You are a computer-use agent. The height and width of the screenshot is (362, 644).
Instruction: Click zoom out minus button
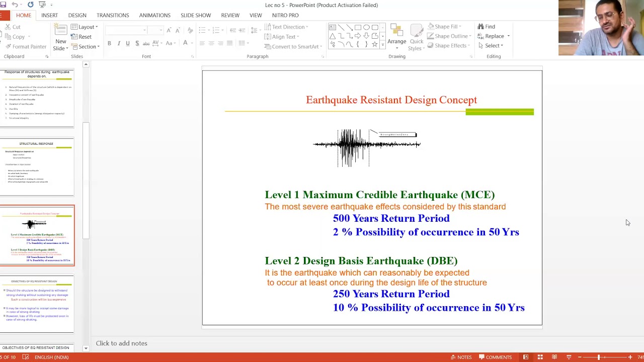pyautogui.click(x=580, y=357)
